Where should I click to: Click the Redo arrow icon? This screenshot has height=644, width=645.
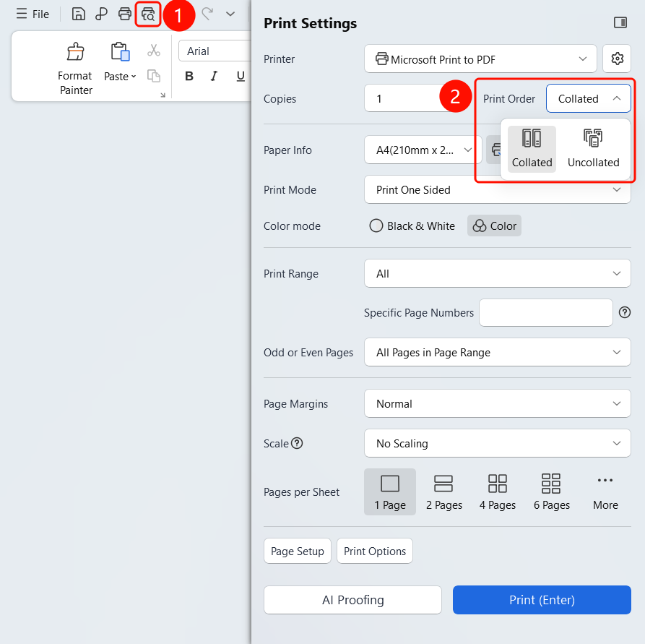click(x=207, y=14)
